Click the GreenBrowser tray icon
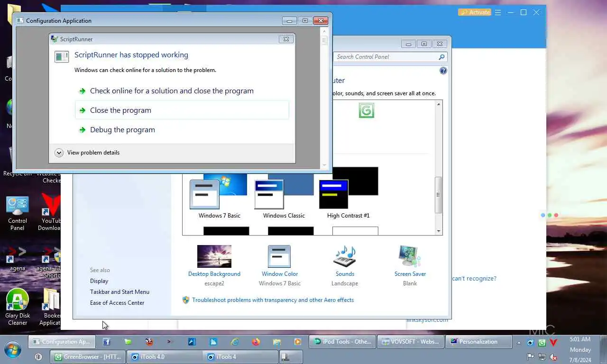The width and height of the screenshot is (607, 364). pyautogui.click(x=542, y=343)
